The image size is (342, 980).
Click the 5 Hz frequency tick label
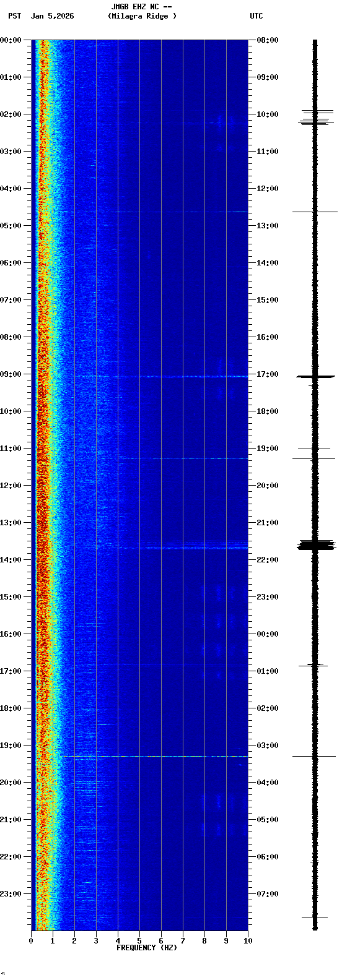tap(139, 941)
